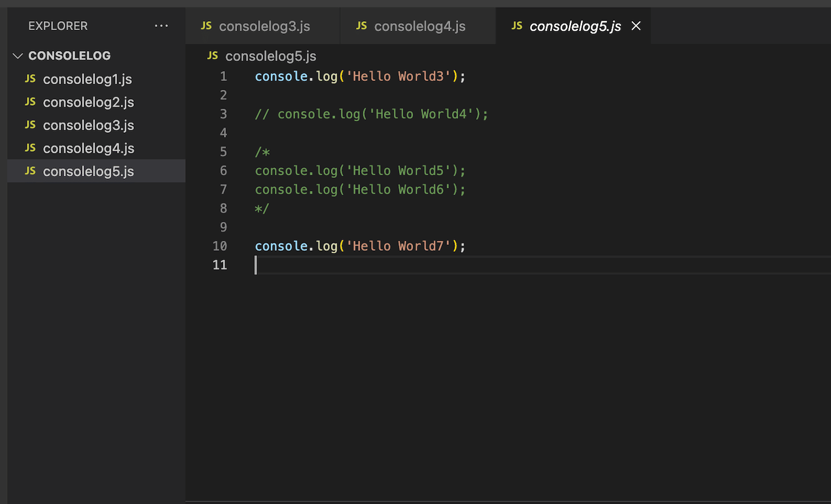Collapse the CONSOLELOG folder chevron

(x=18, y=56)
